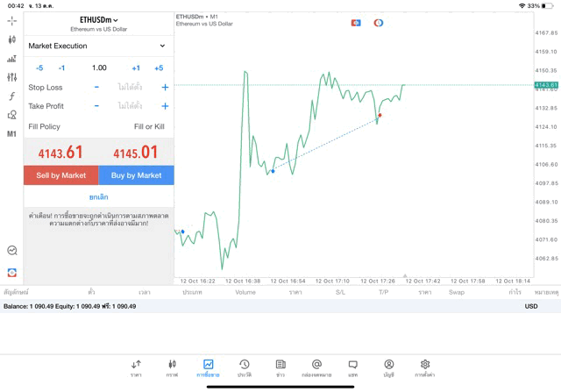This screenshot has width=561, height=392.
Task: Open chart settings sliders icon
Action: click(x=11, y=77)
